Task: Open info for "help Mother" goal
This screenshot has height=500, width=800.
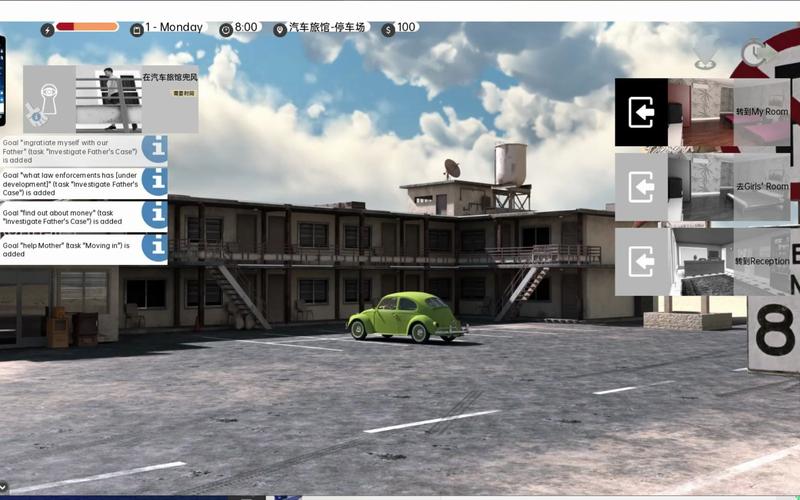Action: coord(154,247)
